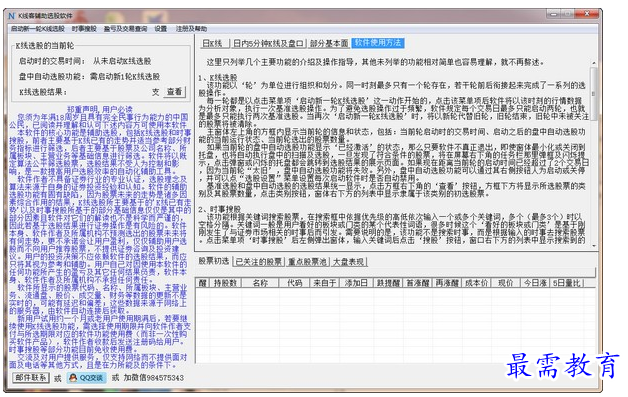Viewport: 628px width, 397px height.
Task: Click the 再涨醒 column header
Action: 447,283
